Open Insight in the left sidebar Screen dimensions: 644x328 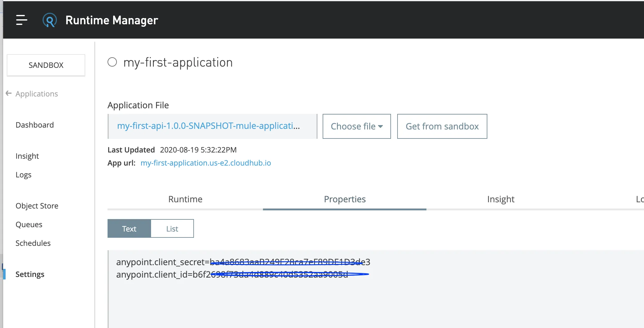(27, 156)
